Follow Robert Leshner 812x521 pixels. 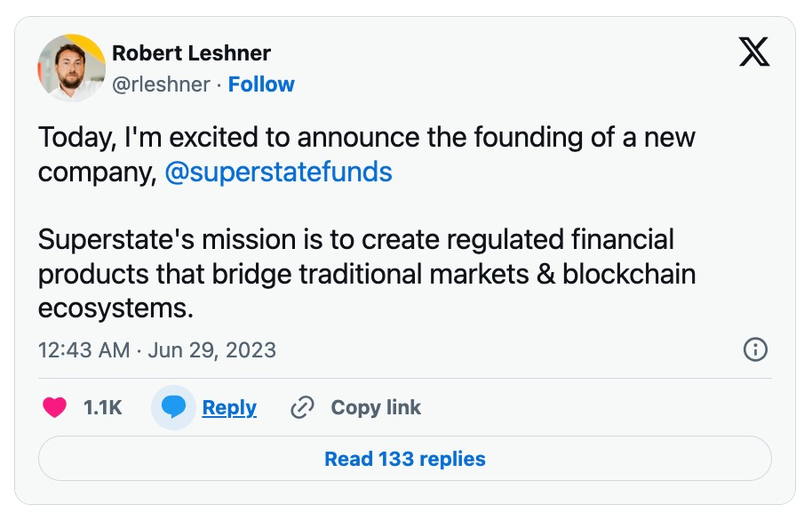pos(261,84)
